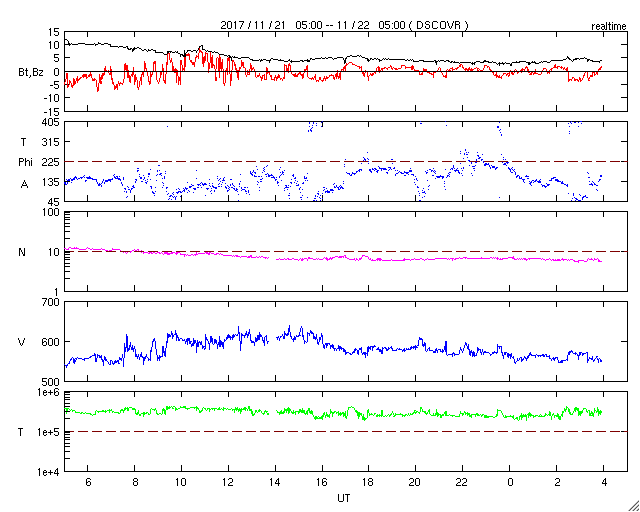Click the '-15' tick on Bt,Bz axis
Screen dimensions: 640x512
pos(51,111)
